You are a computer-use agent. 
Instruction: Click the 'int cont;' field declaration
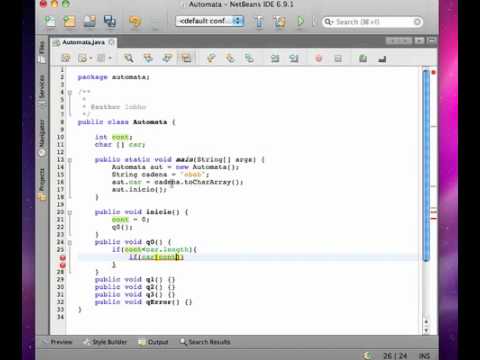113,137
